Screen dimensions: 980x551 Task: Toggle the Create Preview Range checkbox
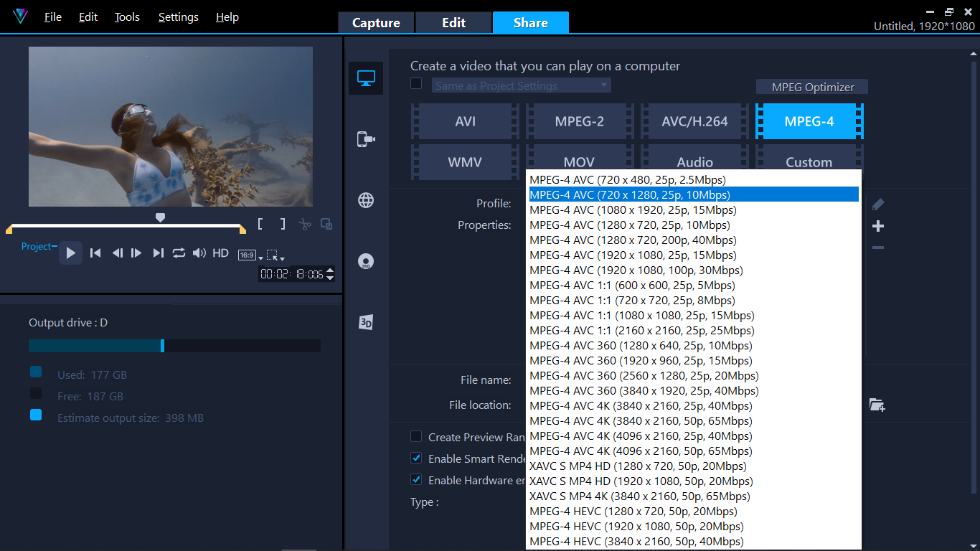416,436
